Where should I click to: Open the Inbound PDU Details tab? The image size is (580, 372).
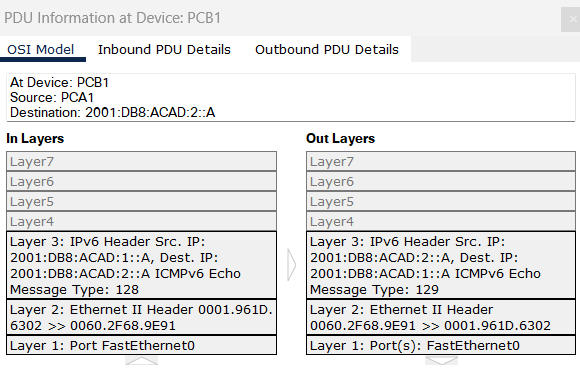164,50
